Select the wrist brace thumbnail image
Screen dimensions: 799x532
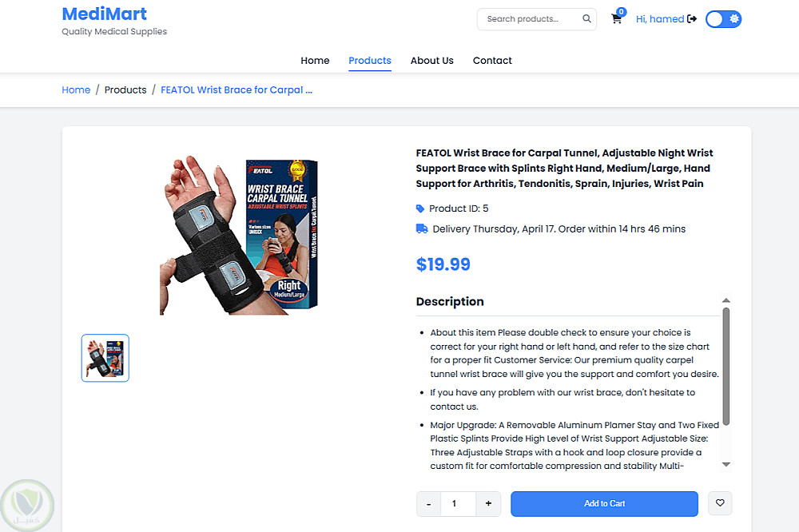click(105, 358)
